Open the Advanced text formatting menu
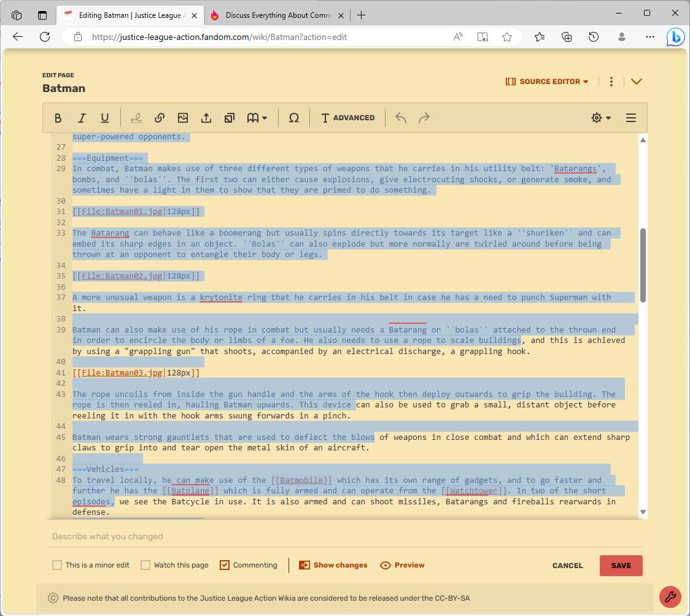690x616 pixels. (347, 118)
